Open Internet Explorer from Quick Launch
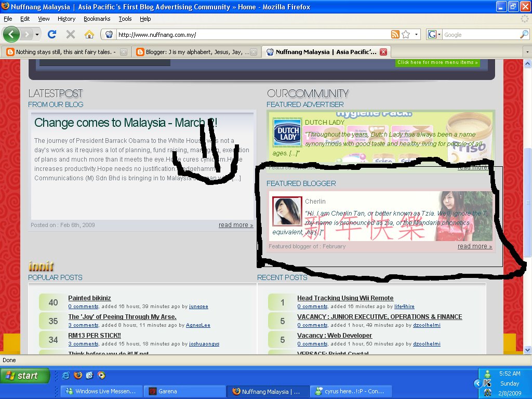Viewport: 532px width, 399px height. point(66,375)
